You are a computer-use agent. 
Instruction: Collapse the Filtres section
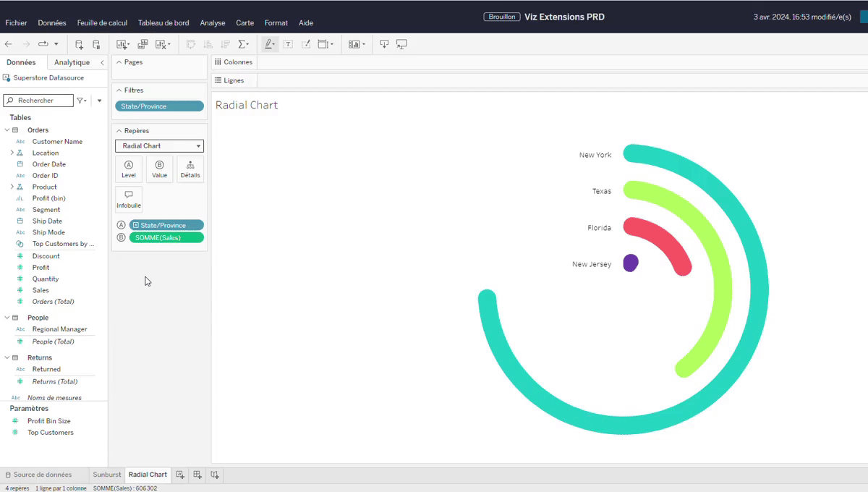(119, 90)
